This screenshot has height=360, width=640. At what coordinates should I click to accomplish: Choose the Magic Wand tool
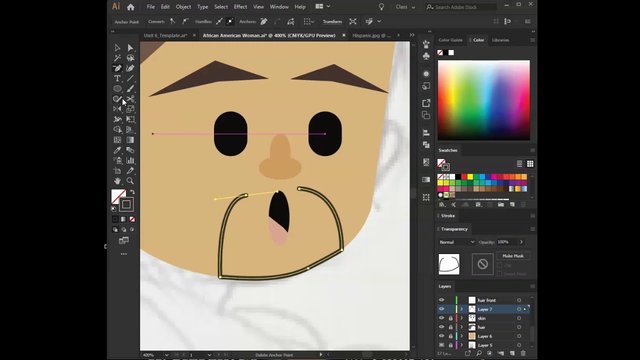coord(118,58)
